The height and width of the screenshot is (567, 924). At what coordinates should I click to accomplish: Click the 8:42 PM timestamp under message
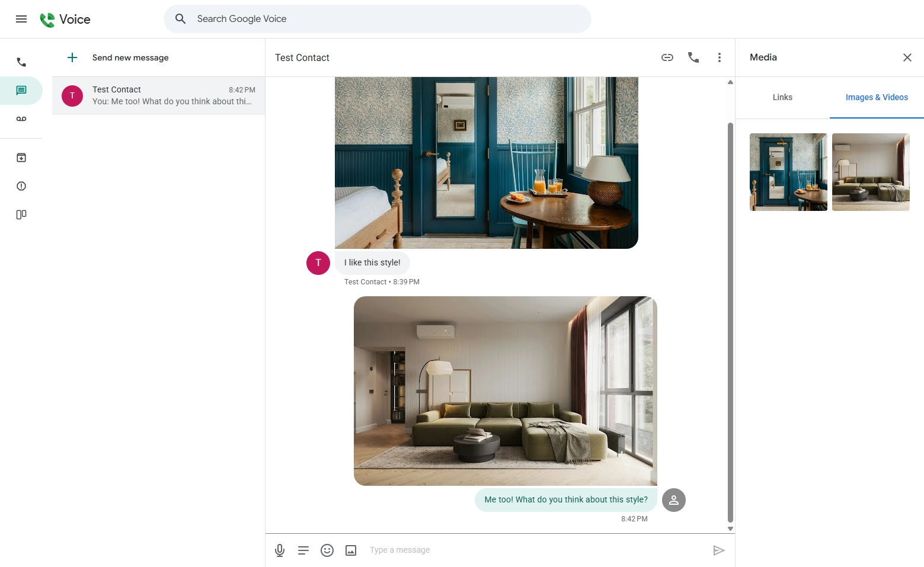[x=634, y=519]
